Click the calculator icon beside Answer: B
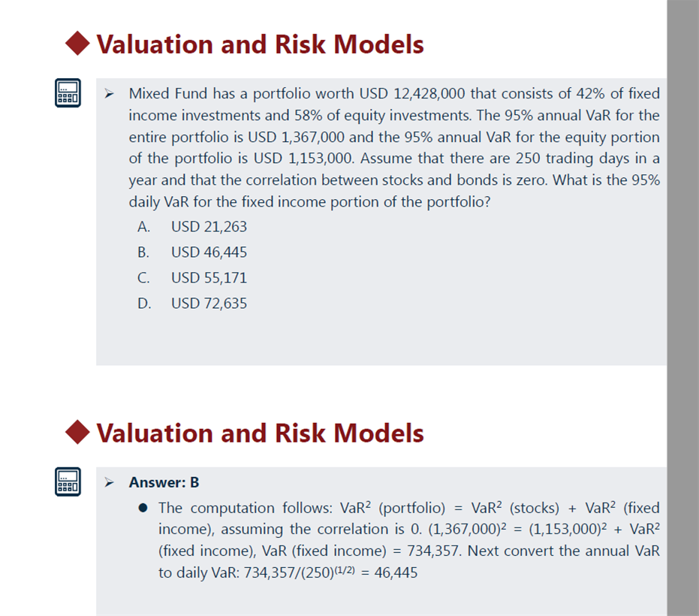The width and height of the screenshot is (699, 616). coord(68,482)
